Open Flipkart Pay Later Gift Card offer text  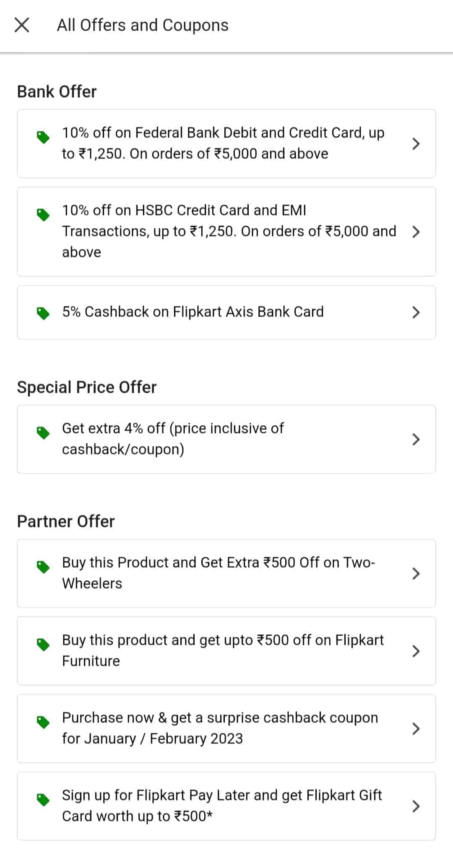pyautogui.click(x=222, y=806)
